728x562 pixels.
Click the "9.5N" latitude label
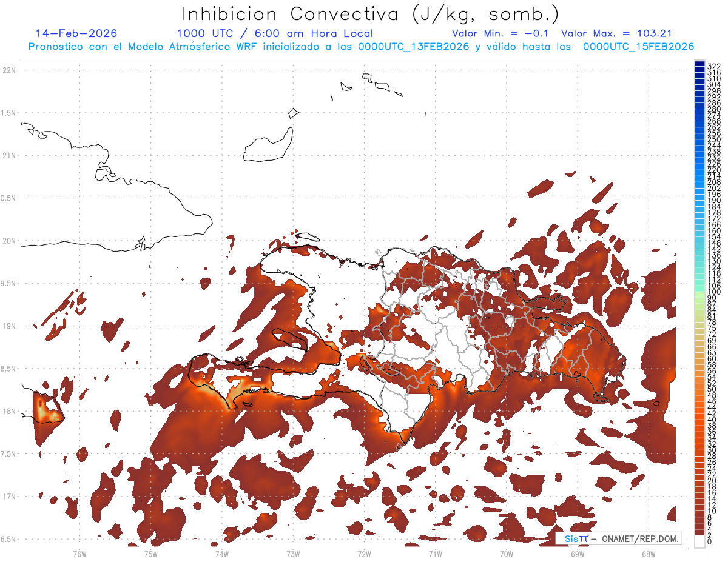[8, 284]
